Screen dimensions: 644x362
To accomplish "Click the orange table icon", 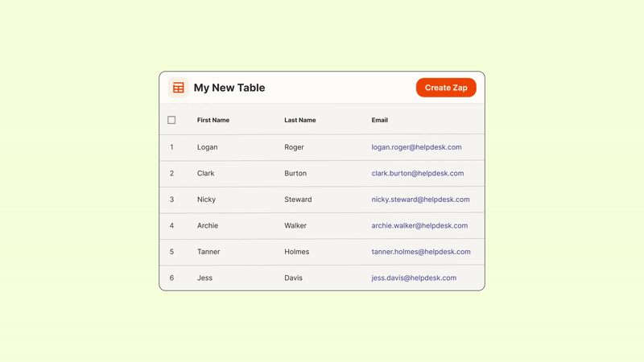I will tap(178, 88).
